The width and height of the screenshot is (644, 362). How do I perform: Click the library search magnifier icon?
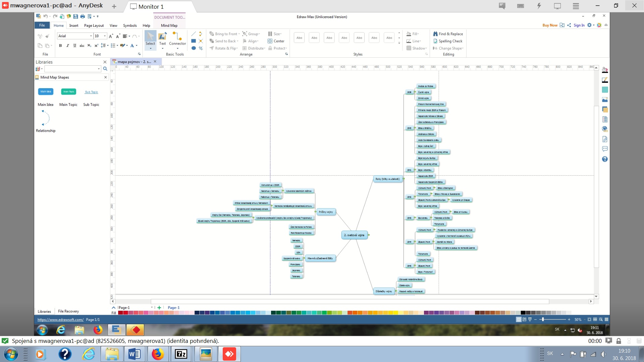pyautogui.click(x=105, y=69)
